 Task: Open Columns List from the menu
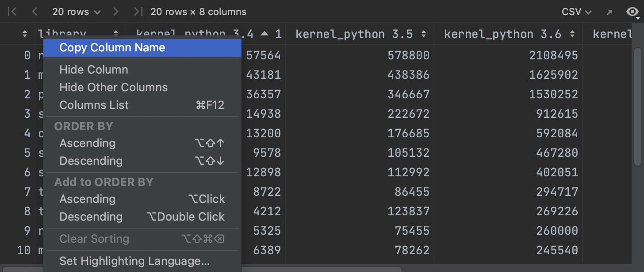[x=94, y=105]
